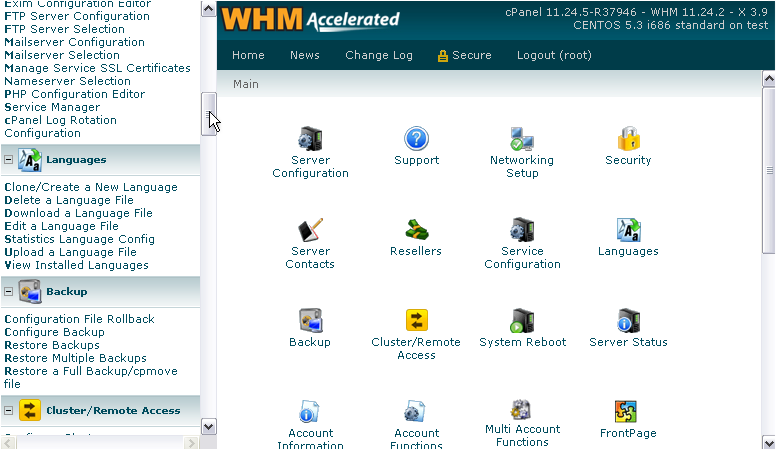
Task: Open Change Log in top navigation
Action: [x=379, y=55]
